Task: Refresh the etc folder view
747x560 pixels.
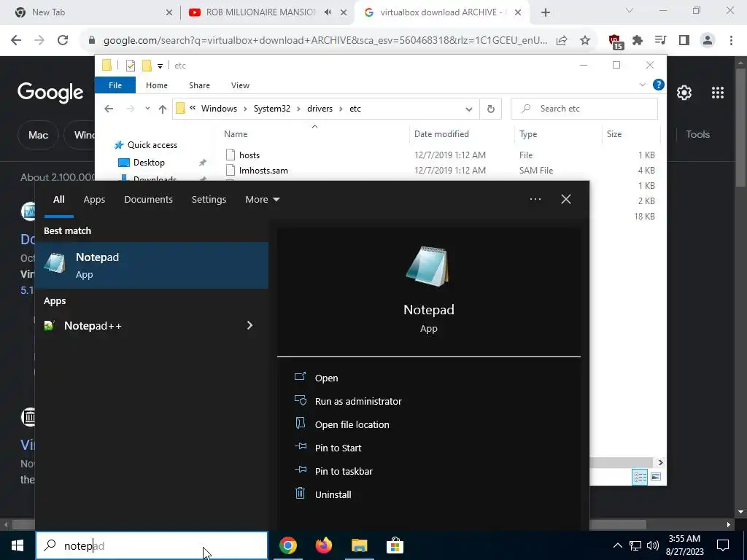Action: [491, 109]
